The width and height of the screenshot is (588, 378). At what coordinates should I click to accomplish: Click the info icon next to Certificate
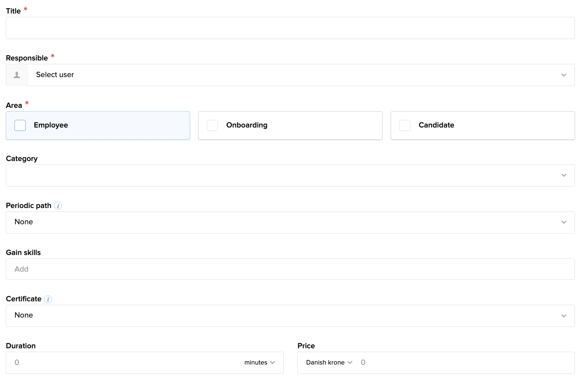48,299
